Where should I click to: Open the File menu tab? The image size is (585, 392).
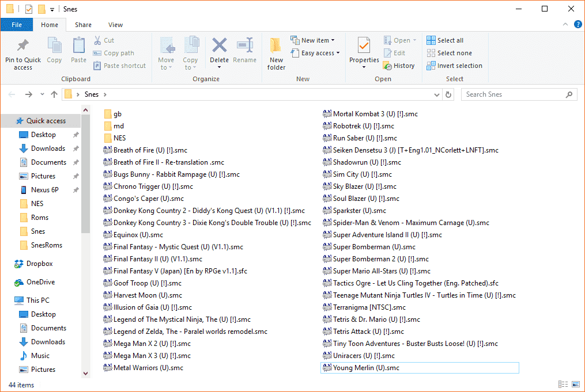coord(17,25)
